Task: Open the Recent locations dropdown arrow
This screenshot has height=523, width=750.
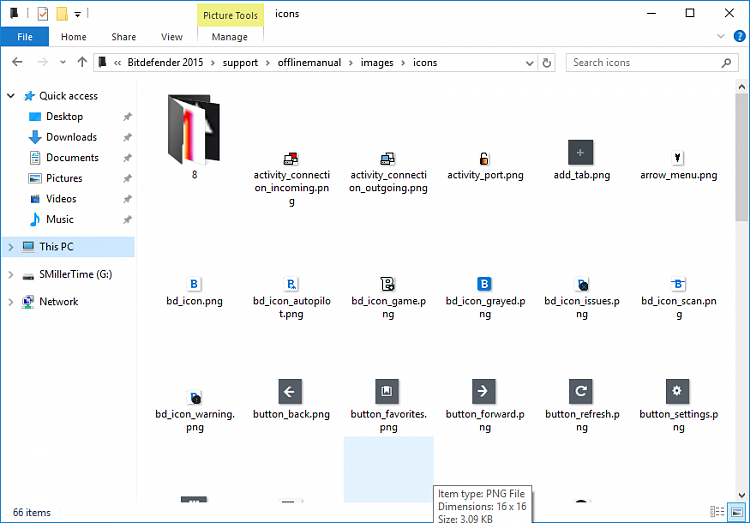Action: [63, 62]
